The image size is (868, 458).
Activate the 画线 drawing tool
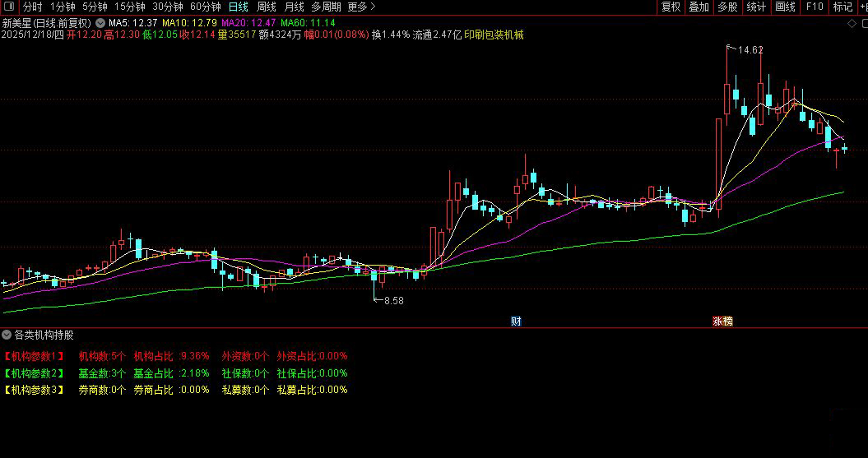click(785, 7)
